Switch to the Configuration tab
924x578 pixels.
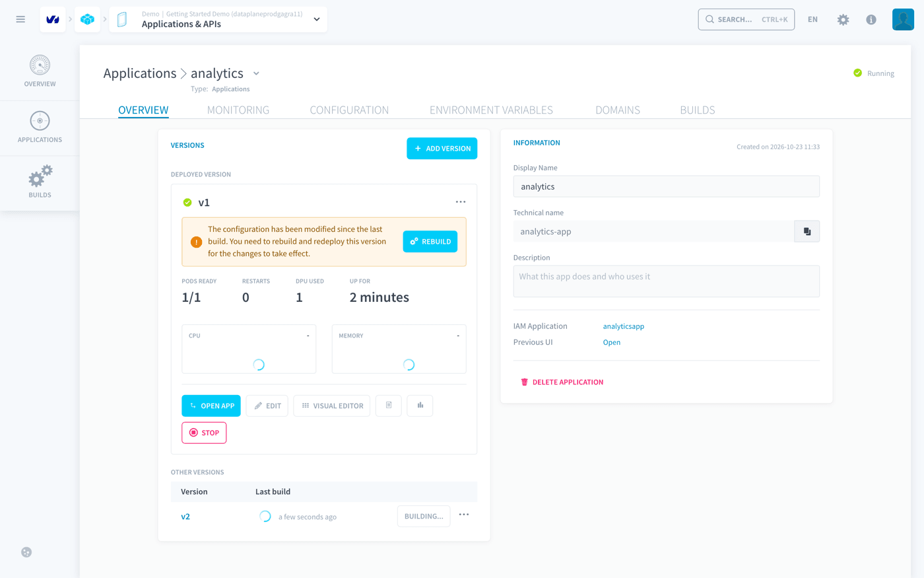(x=349, y=110)
